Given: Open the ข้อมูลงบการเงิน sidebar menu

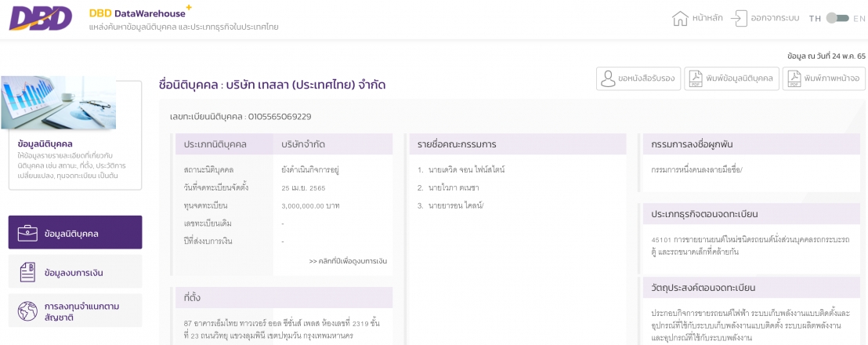Looking at the screenshot, I should 75,272.
